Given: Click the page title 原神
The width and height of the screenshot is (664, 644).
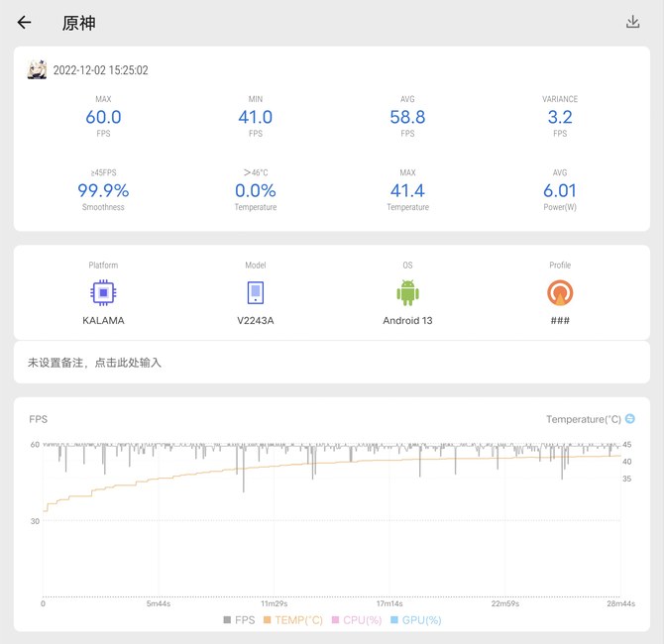Looking at the screenshot, I should click(78, 23).
